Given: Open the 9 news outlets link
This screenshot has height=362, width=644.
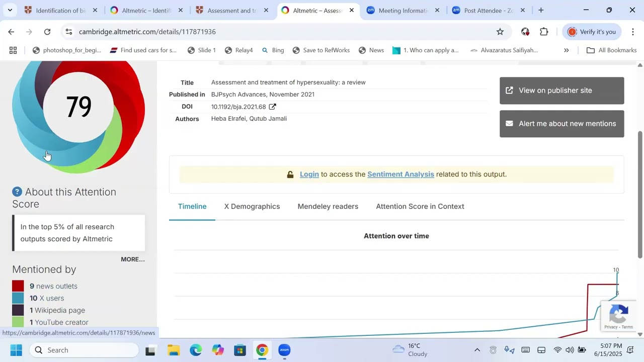Looking at the screenshot, I should click(x=53, y=286).
